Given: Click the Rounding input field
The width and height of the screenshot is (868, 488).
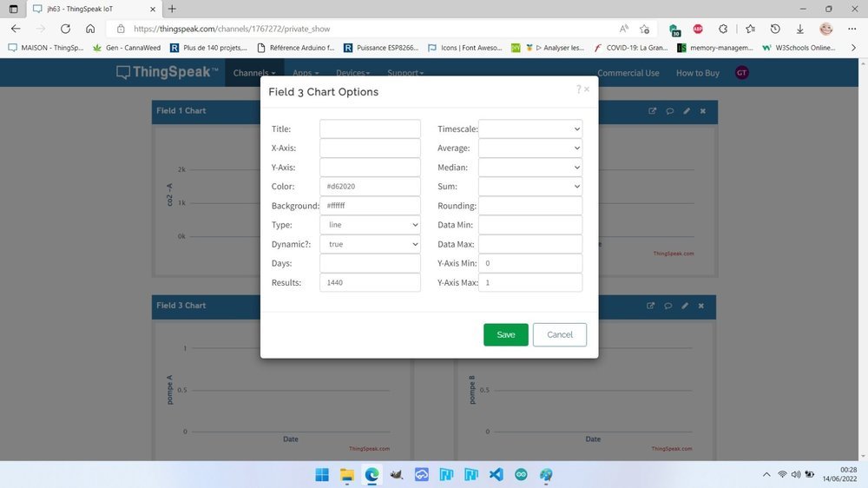Looking at the screenshot, I should click(x=530, y=206).
